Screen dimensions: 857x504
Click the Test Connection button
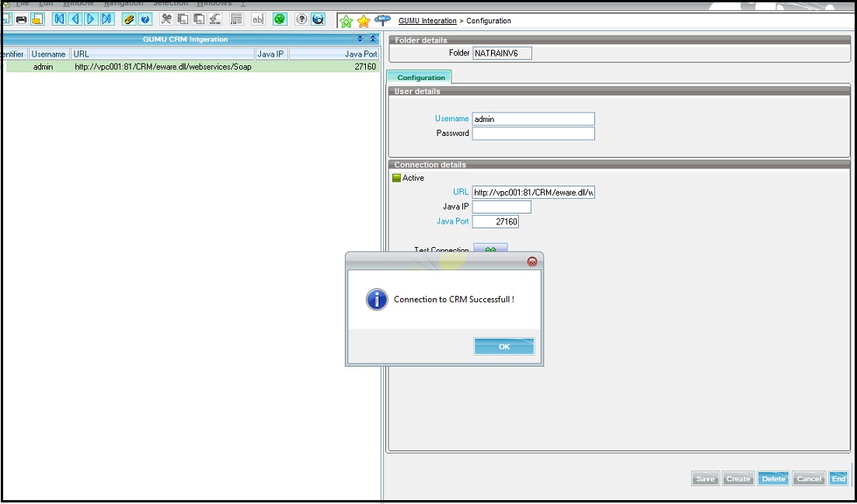490,249
